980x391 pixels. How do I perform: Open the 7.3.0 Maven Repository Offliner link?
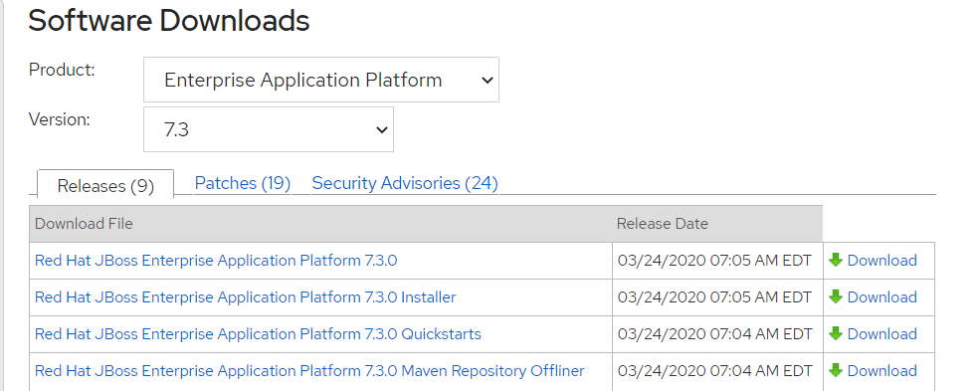click(x=309, y=371)
